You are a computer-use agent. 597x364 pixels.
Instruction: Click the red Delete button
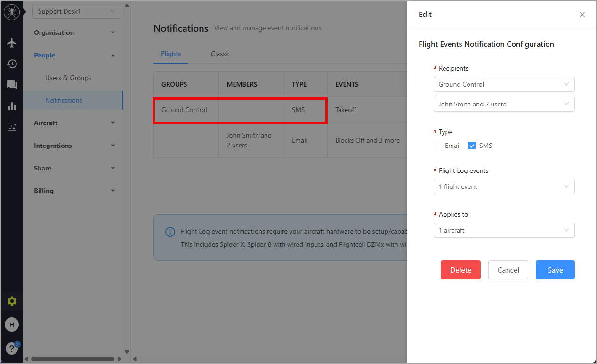(x=460, y=270)
